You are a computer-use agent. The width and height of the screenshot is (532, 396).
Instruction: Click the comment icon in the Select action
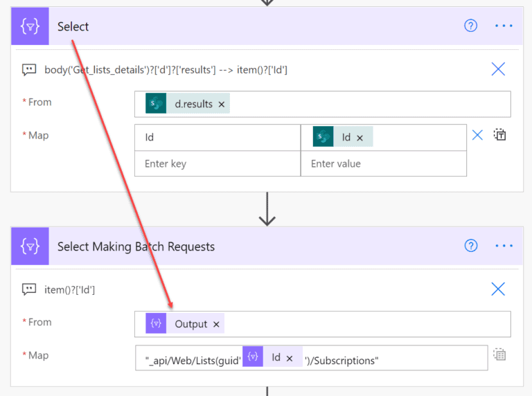29,70
